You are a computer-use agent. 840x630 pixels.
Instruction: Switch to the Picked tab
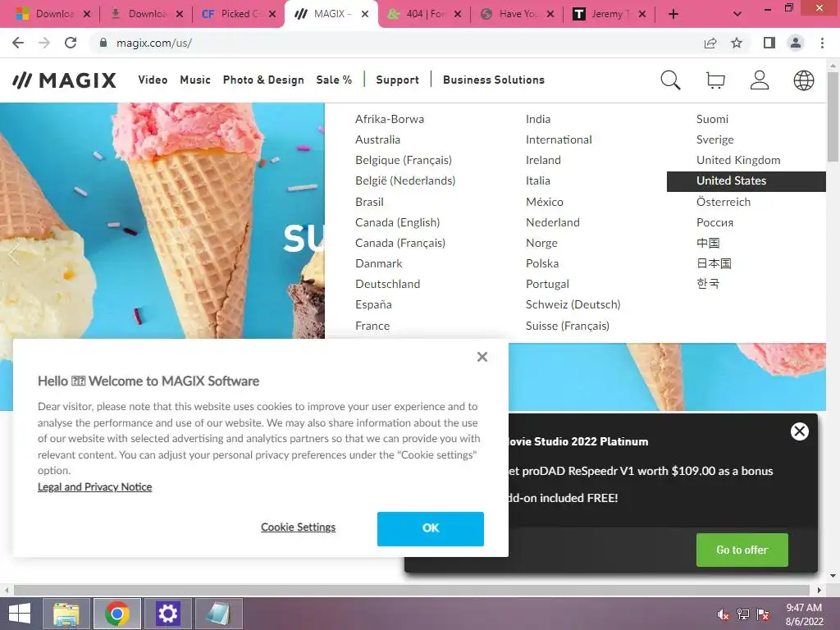tap(239, 14)
